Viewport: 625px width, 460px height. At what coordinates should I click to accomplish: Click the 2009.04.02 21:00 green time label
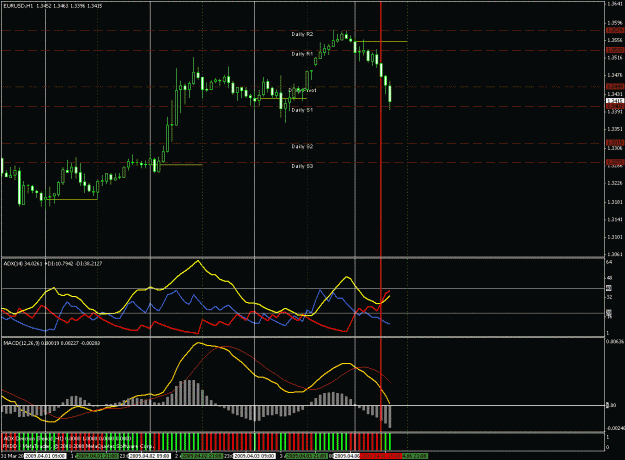[x=202, y=456]
